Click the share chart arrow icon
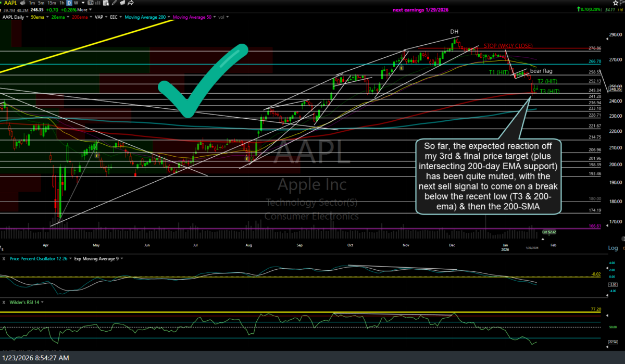Screen dimensions: 625x364 131,3
